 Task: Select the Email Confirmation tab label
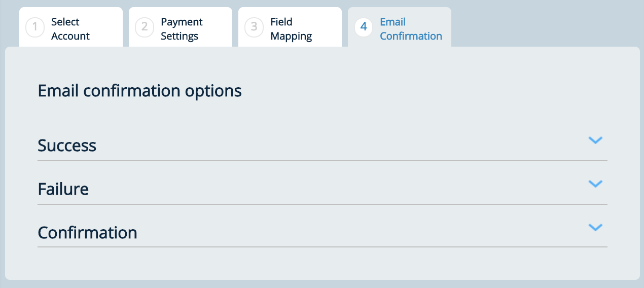411,29
